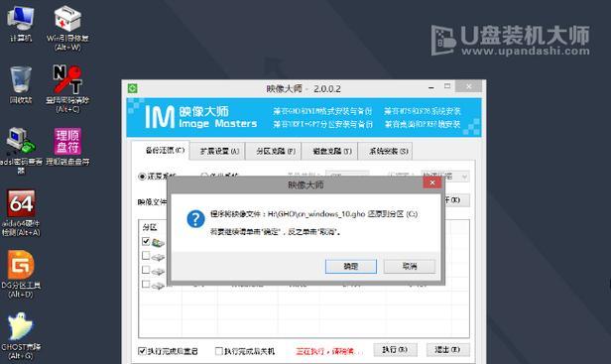611x364 pixels.
Task: Click the green 映像大师 window title icon
Action: [133, 88]
